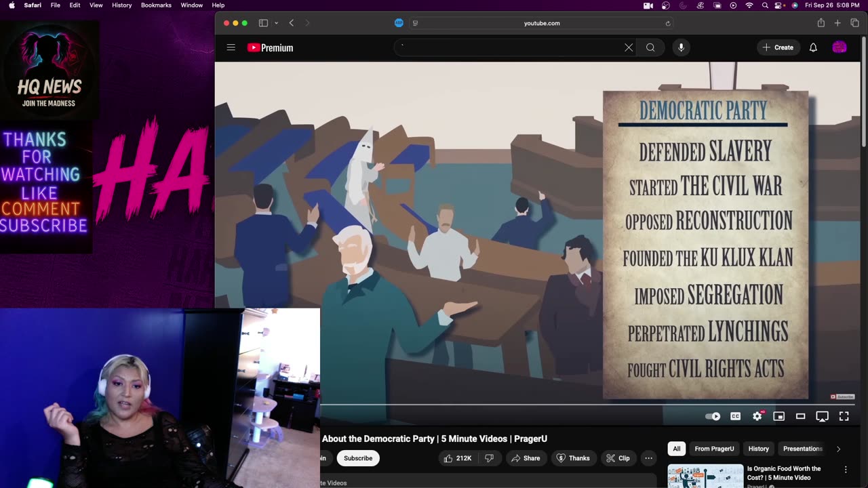
Task: Open Safari tab group dropdown arrow
Action: (x=276, y=23)
